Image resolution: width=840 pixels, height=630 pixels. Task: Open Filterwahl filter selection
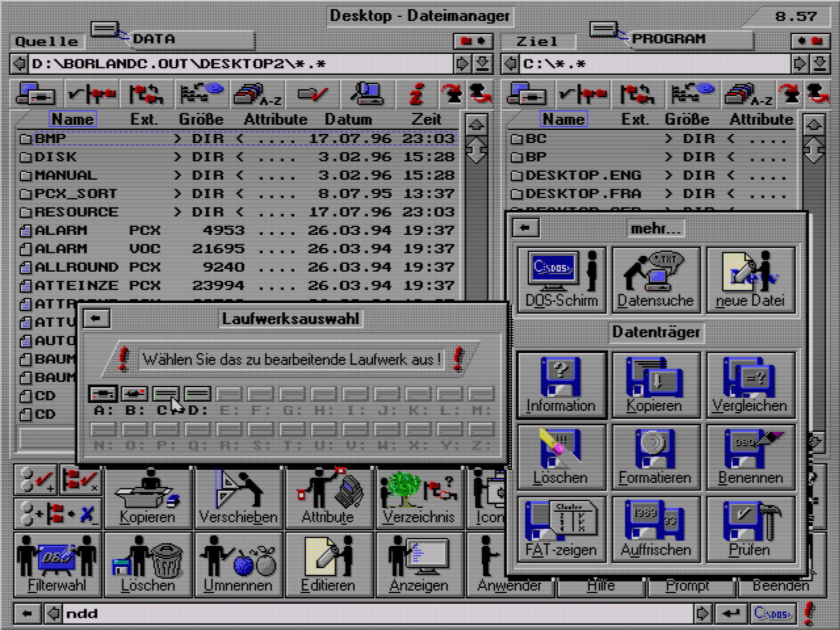(57, 565)
